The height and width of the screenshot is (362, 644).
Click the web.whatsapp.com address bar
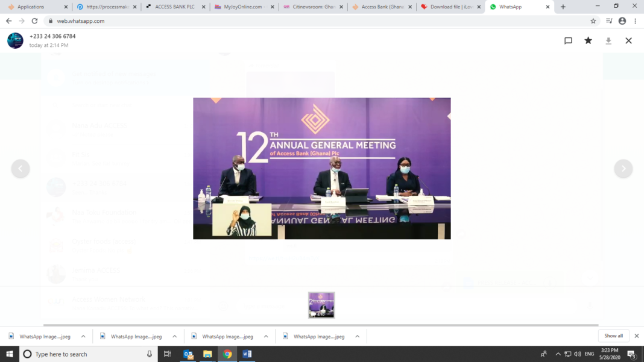tap(301, 21)
